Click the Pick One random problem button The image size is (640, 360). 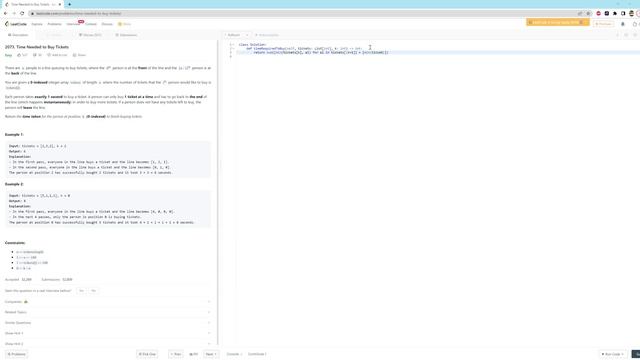click(147, 354)
